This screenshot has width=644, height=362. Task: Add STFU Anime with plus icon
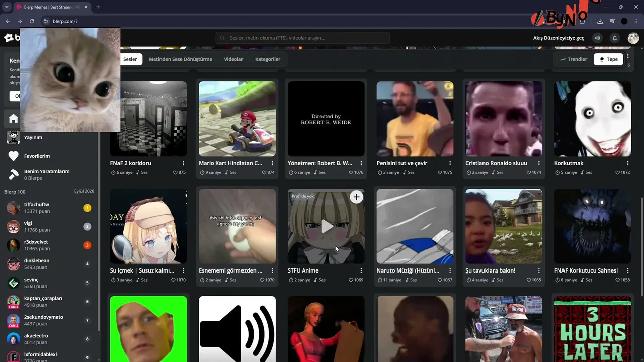click(356, 197)
